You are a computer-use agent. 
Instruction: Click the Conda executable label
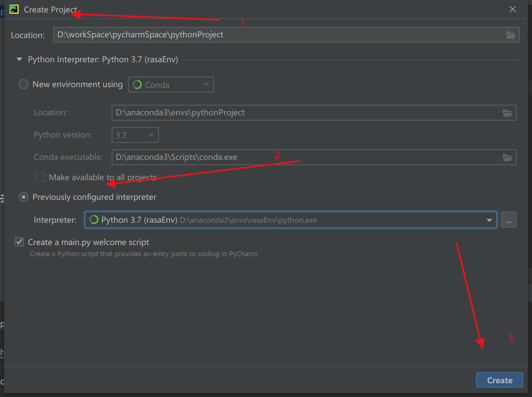[68, 157]
